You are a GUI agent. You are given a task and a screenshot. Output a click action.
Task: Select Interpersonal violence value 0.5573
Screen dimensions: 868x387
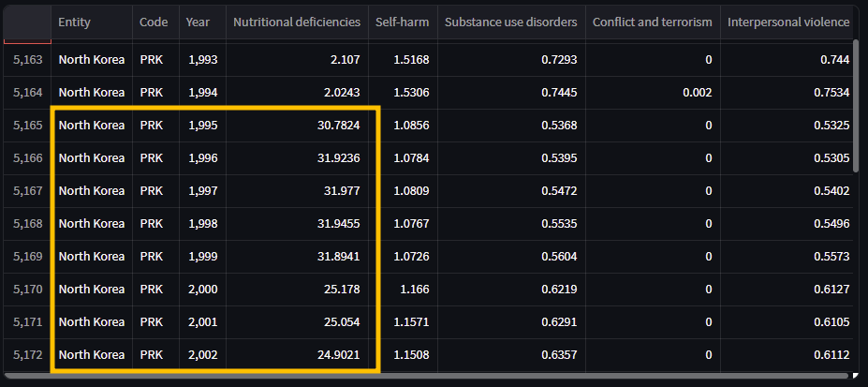click(x=787, y=257)
